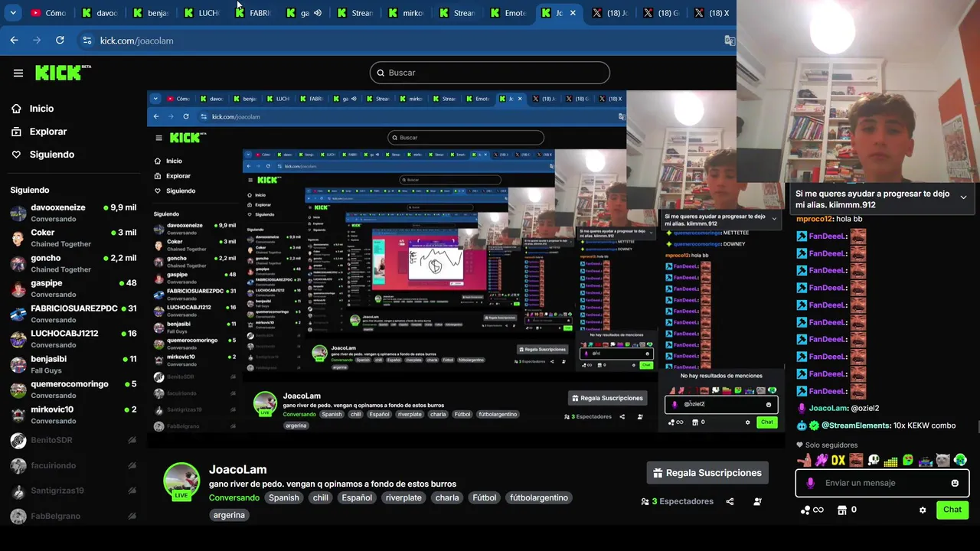Click JoacoLam username in chat
This screenshot has width=980, height=551.
(x=828, y=409)
